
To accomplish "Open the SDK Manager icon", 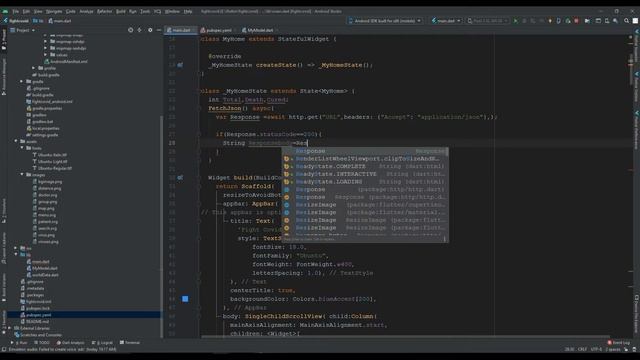I will [x=616, y=20].
